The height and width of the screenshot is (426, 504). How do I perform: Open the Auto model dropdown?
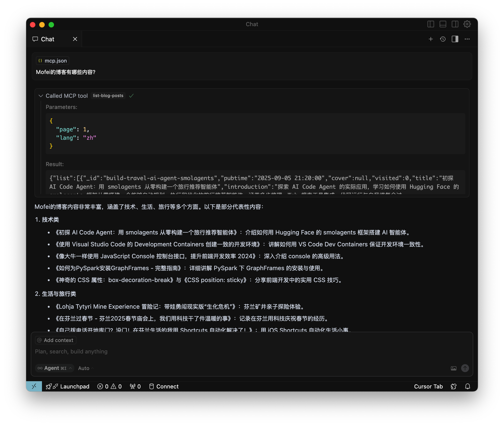click(86, 368)
